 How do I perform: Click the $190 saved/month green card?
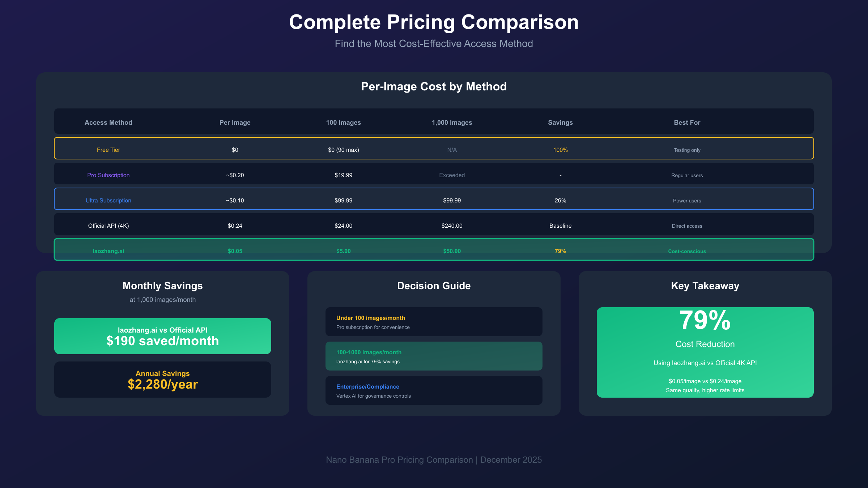pyautogui.click(x=162, y=336)
